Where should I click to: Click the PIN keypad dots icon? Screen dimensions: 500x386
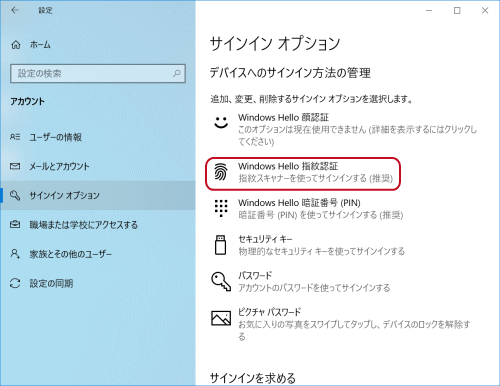click(x=221, y=208)
